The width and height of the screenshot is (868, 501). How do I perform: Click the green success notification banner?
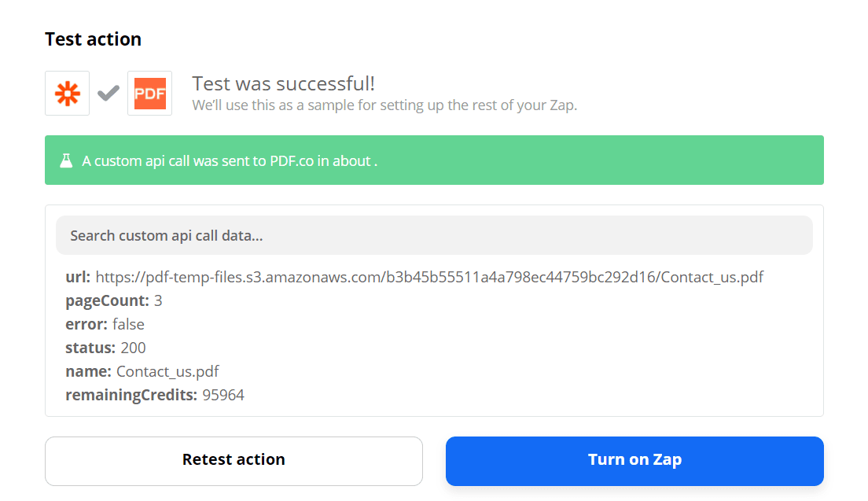pyautogui.click(x=434, y=160)
